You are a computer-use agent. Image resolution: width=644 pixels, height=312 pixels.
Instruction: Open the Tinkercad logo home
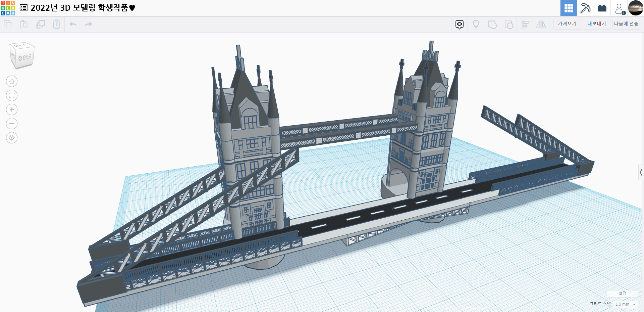pyautogui.click(x=8, y=8)
